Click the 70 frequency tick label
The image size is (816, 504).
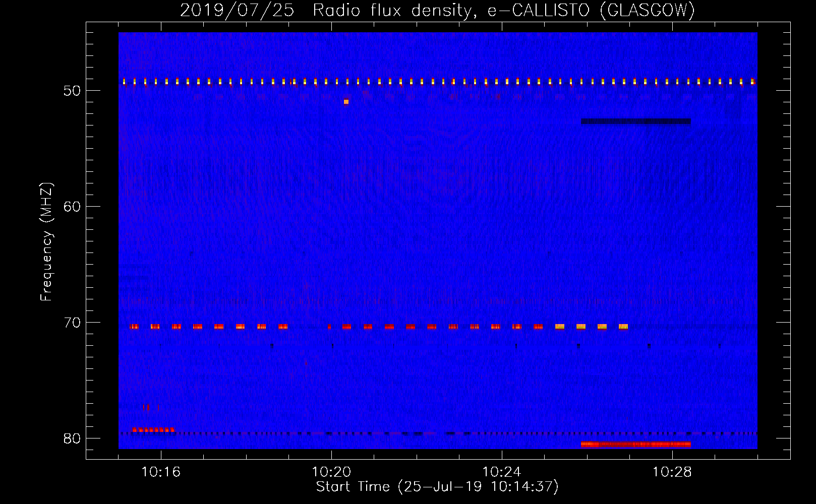pyautogui.click(x=72, y=323)
